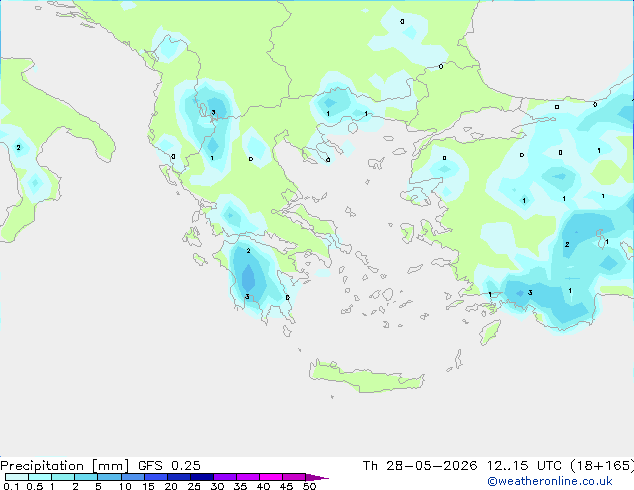The width and height of the screenshot is (634, 490).
Task: Click the 1–2 mm legend color swatch
Action: [63, 477]
